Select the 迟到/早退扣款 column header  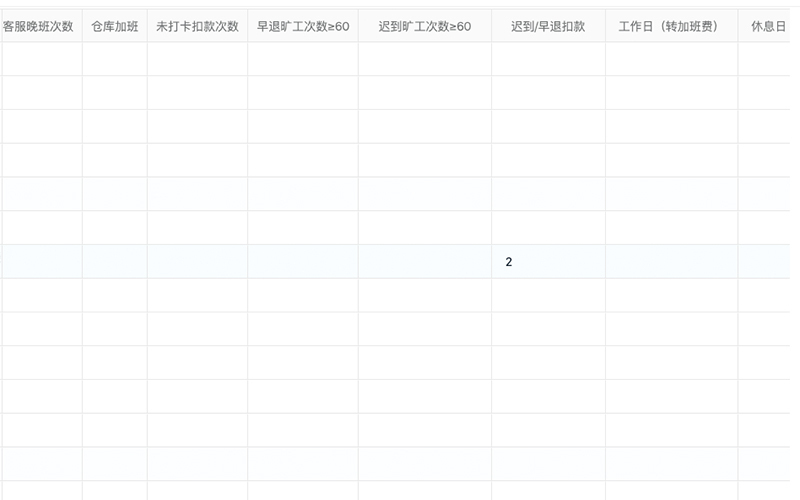pos(548,26)
